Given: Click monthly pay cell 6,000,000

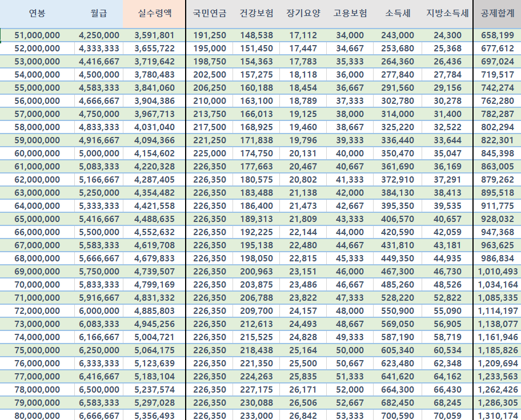Looking at the screenshot, I should click(99, 311).
